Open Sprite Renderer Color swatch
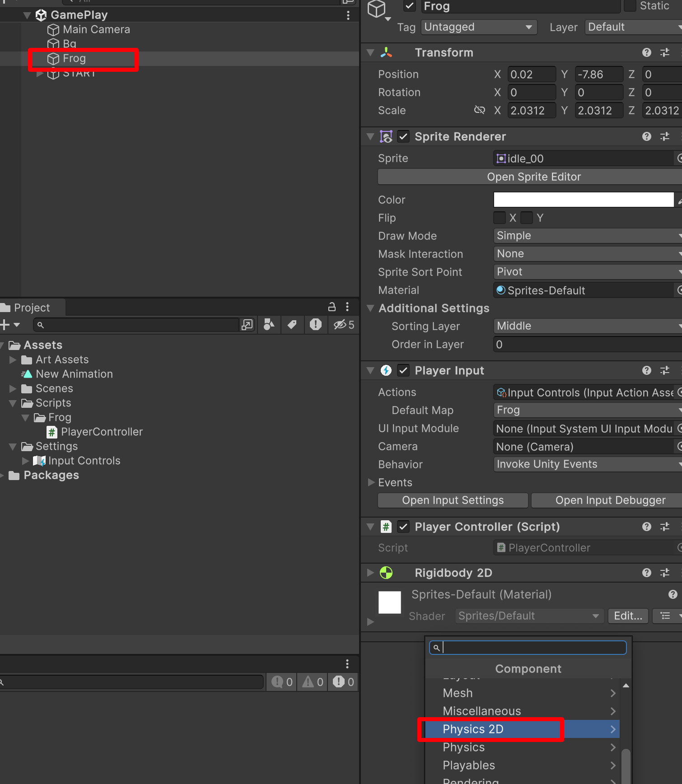682x784 pixels. 584,200
